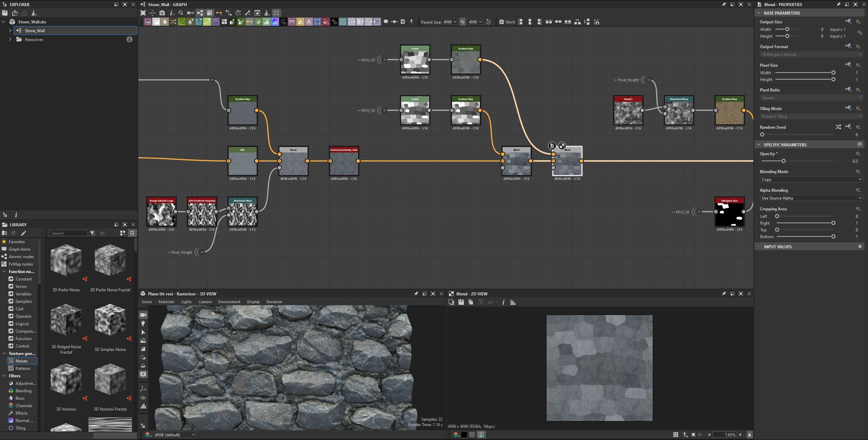Open the Blending filters category
The image size is (868, 440).
coord(23,391)
